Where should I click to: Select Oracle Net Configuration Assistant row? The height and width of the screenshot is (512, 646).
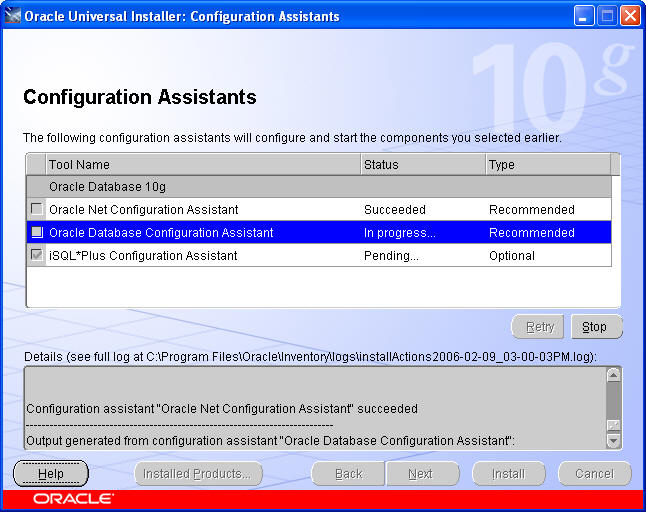tap(319, 209)
